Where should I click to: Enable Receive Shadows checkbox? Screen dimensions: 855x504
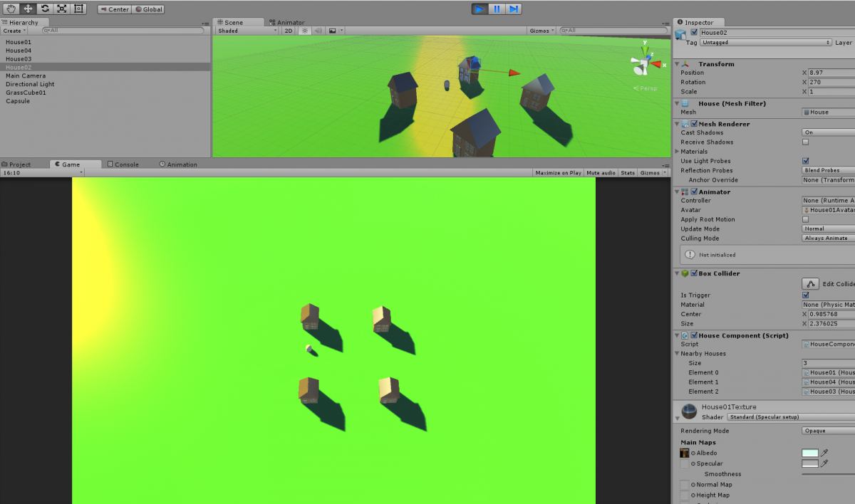point(805,142)
